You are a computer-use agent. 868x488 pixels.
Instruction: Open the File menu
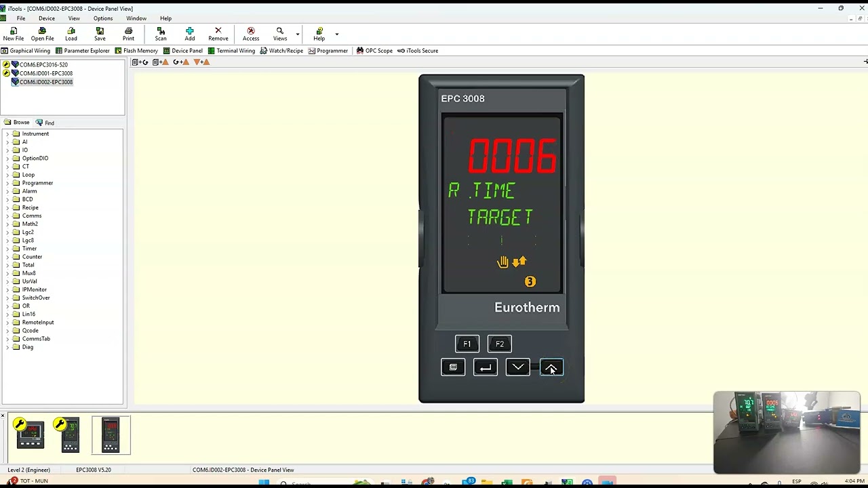(x=21, y=18)
